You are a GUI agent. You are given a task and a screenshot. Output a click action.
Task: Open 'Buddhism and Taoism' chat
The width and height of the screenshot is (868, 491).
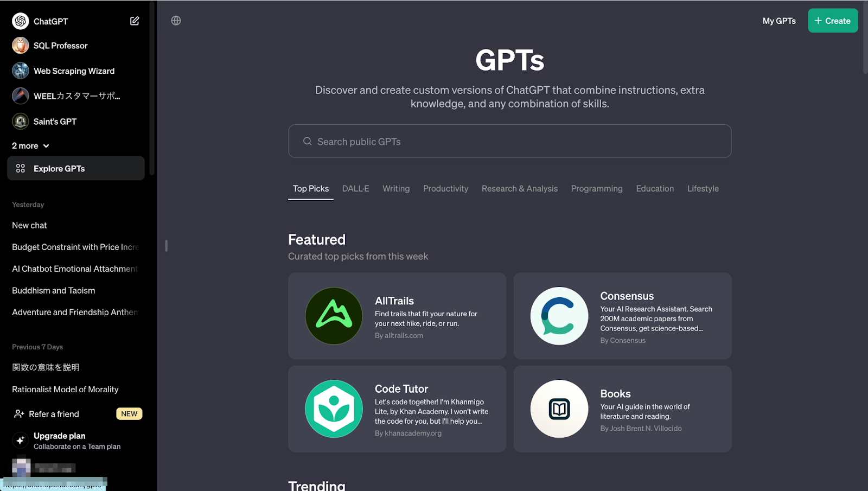tap(53, 290)
